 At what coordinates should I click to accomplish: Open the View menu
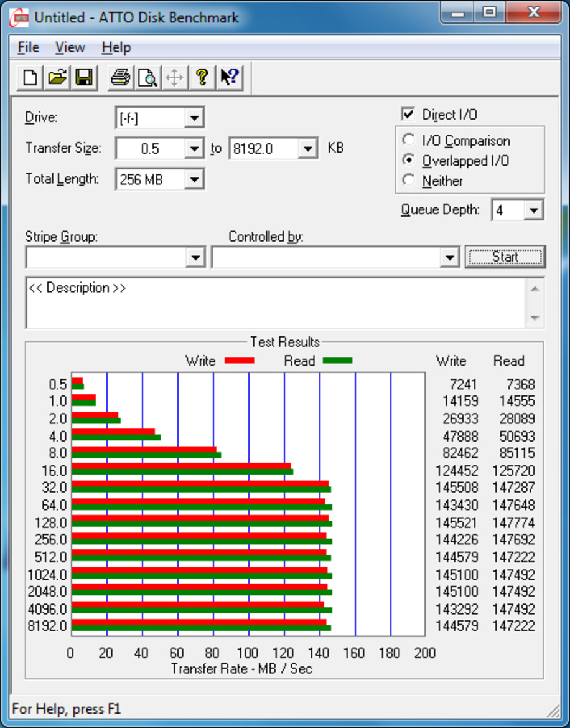70,47
